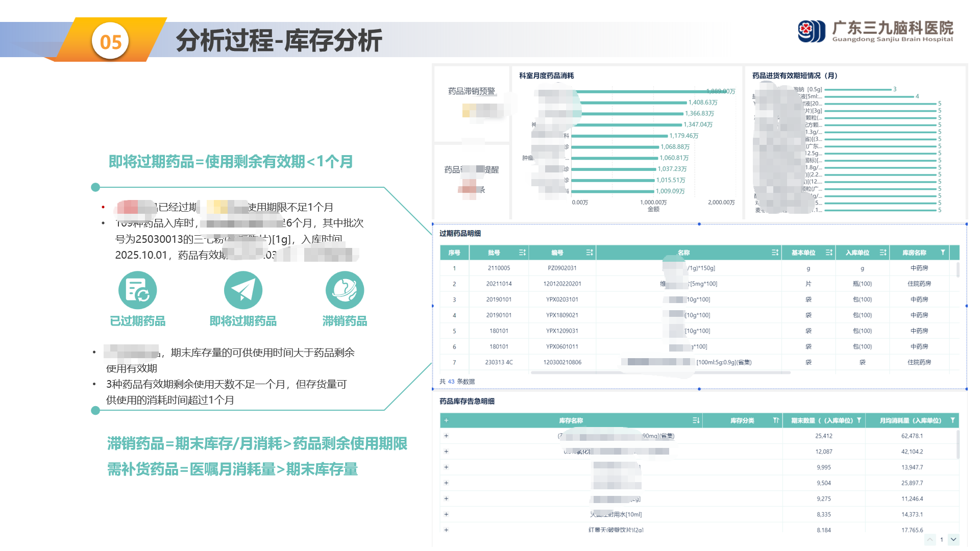
Task: Click horizontal scrollbar under 过期药品明细 table
Action: (x=660, y=373)
